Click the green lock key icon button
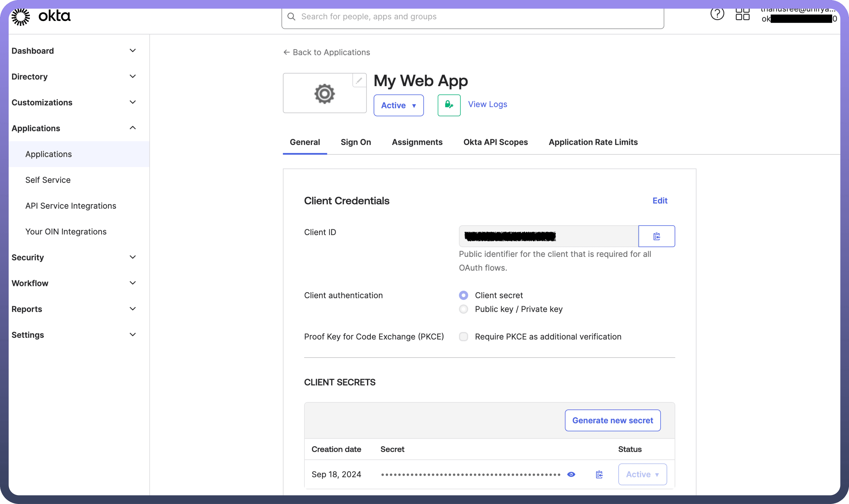This screenshot has height=504, width=849. (449, 105)
